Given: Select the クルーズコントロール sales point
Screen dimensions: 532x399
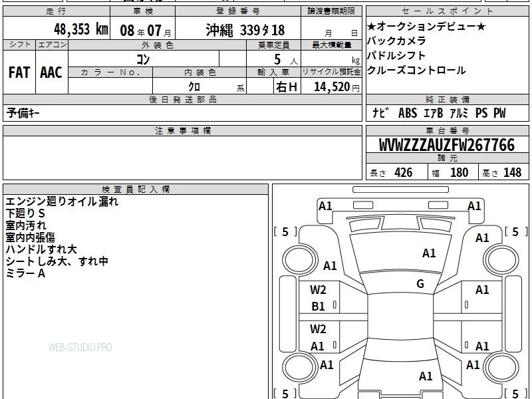Looking at the screenshot, I should [416, 70].
